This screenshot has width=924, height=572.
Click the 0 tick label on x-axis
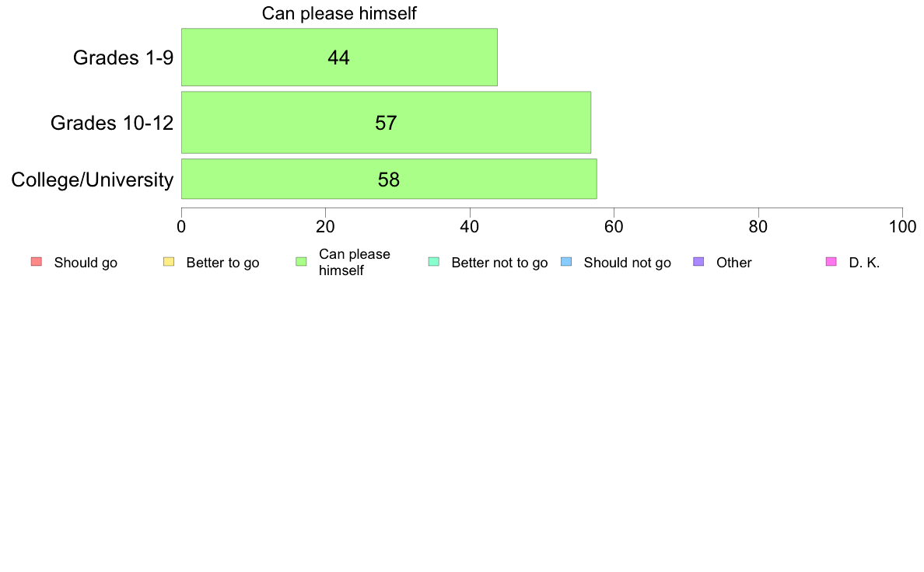(181, 227)
